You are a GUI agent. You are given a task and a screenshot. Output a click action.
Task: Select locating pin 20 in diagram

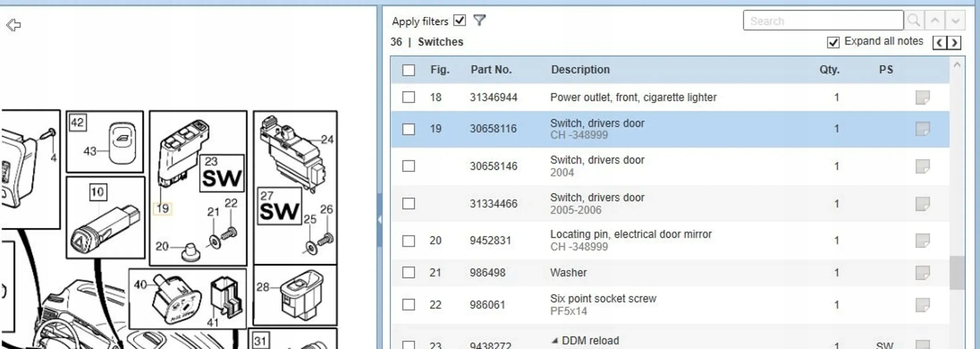191,252
